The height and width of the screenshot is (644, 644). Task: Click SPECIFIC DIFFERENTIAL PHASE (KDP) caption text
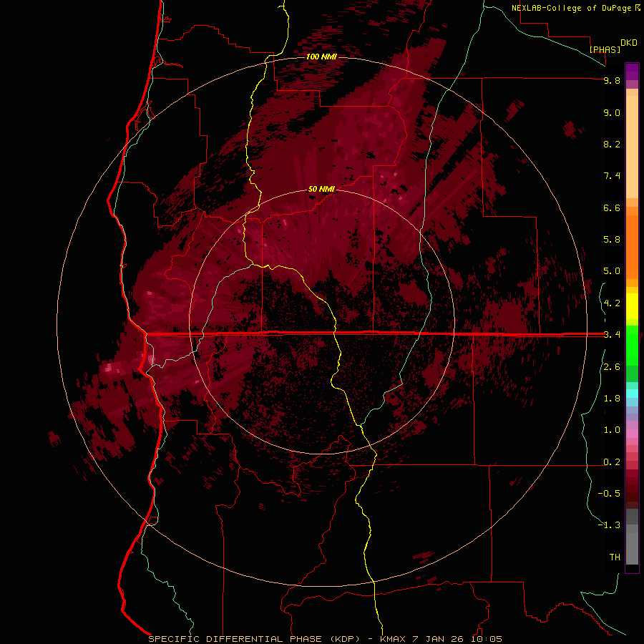tap(254, 639)
